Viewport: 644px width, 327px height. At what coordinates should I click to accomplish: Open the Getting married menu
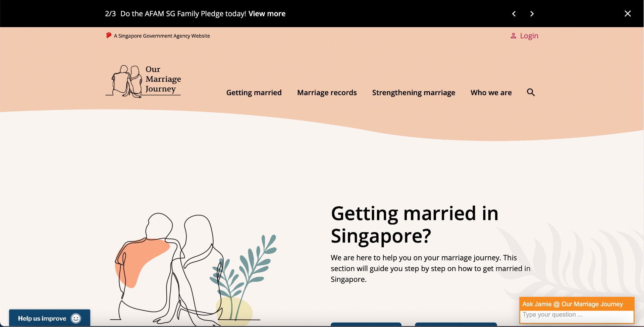254,93
